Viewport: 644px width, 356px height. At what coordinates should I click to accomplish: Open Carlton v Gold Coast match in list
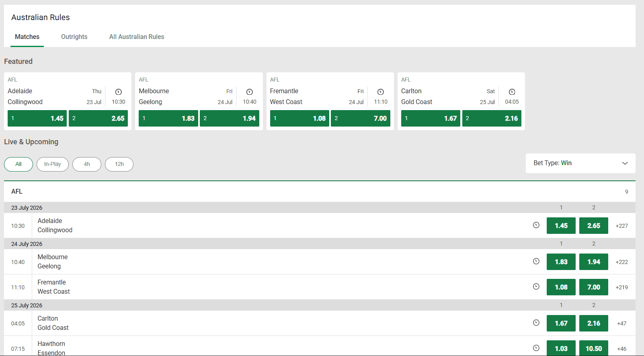[x=53, y=323]
